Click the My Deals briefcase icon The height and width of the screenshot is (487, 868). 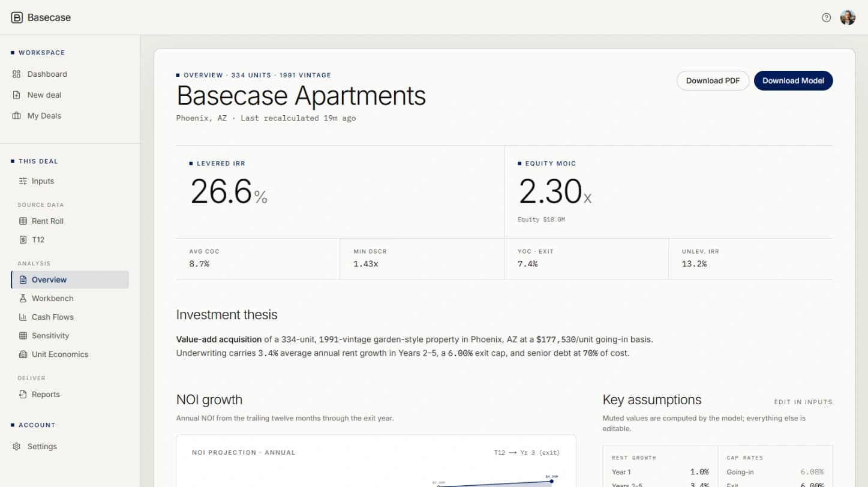17,116
